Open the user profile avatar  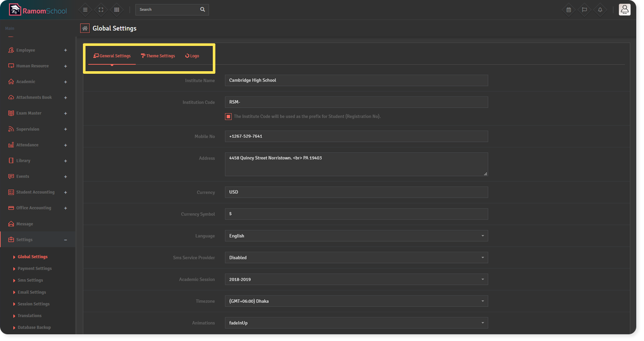pyautogui.click(x=624, y=9)
